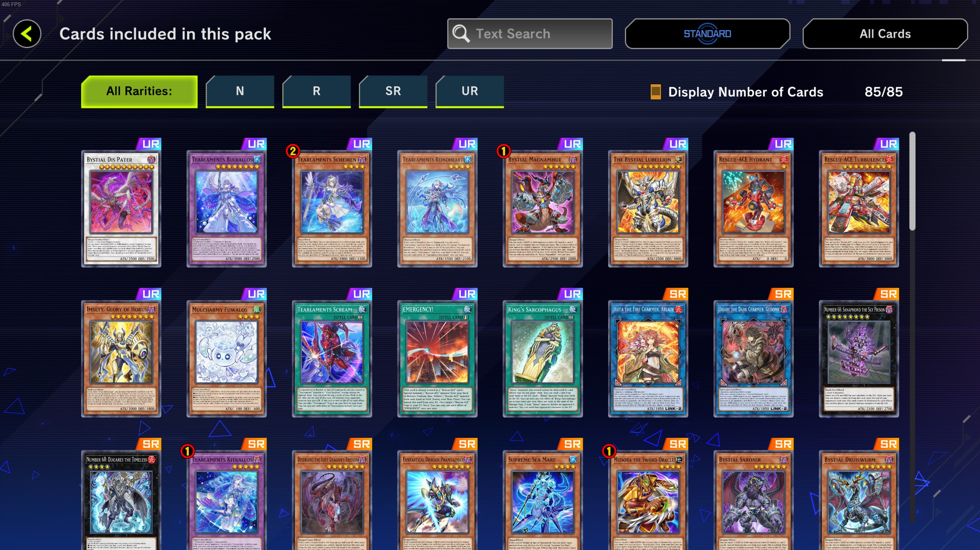Click the number 1 badge on Bystial Magnamhut
980x550 pixels.
tap(504, 151)
